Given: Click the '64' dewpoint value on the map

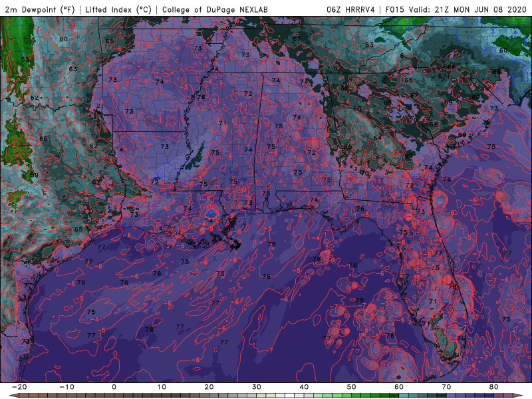Looking at the screenshot, I should tap(377, 138).
